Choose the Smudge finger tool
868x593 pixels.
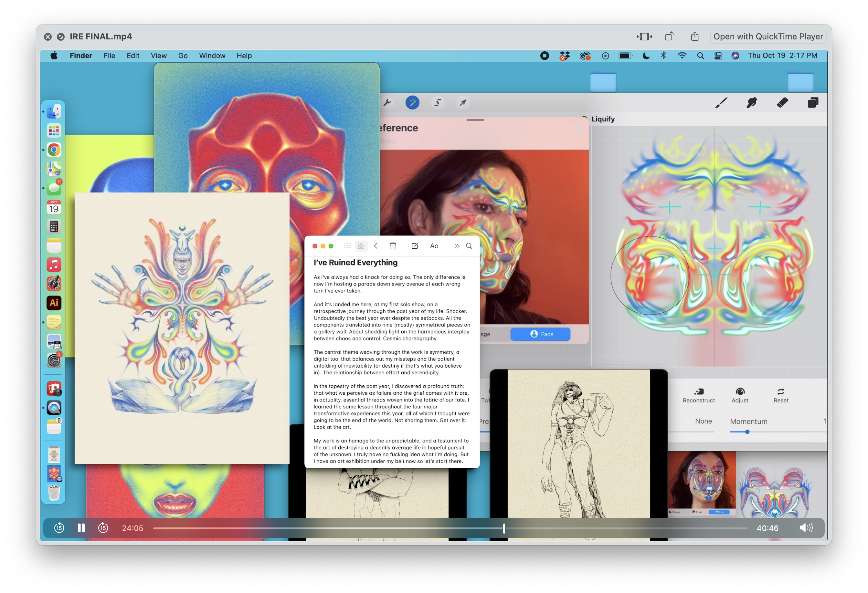pyautogui.click(x=751, y=103)
